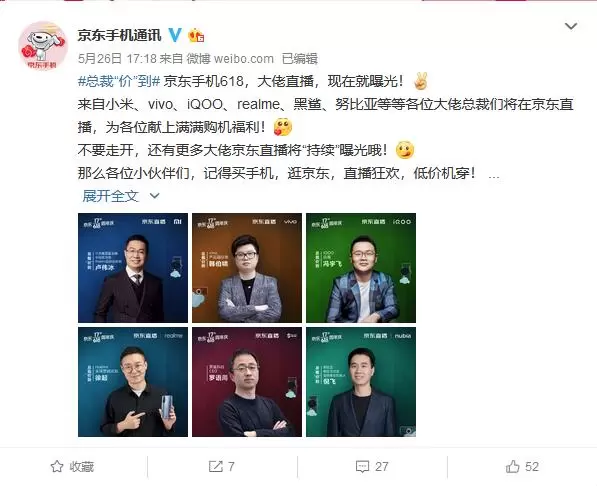The height and width of the screenshot is (486, 597).
Task: Click the blue V verification badge
Action: (175, 35)
